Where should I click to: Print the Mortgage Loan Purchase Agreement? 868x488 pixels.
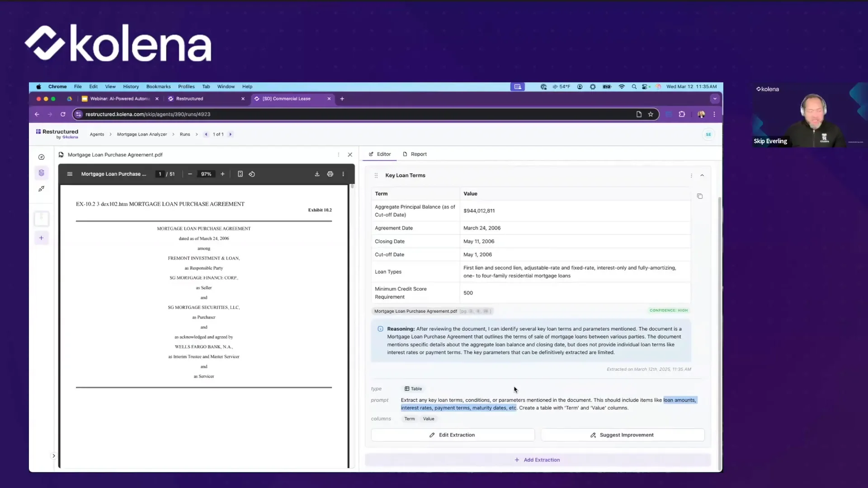pos(330,174)
